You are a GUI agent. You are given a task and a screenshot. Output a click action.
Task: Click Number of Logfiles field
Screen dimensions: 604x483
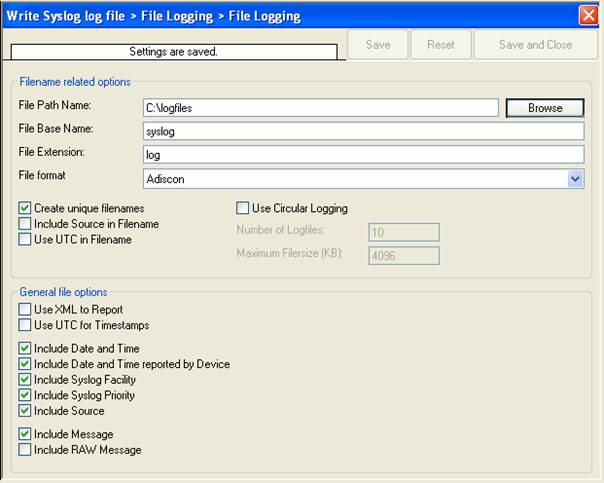[x=404, y=232]
